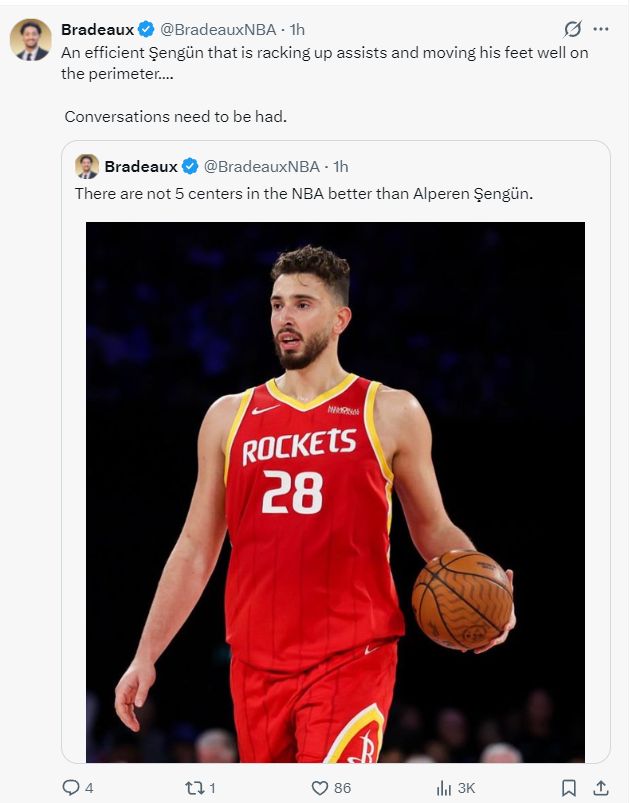Open the Rockets player photo

pos(335,492)
